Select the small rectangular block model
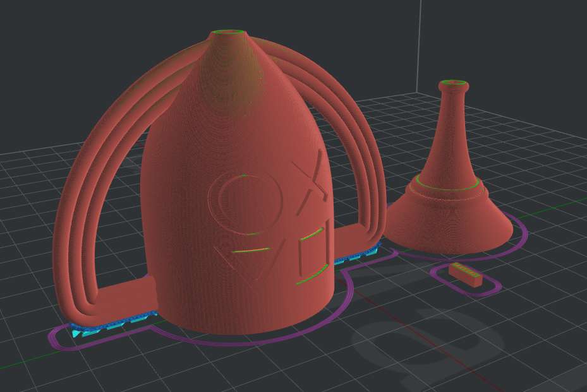The width and height of the screenshot is (587, 392). click(465, 274)
